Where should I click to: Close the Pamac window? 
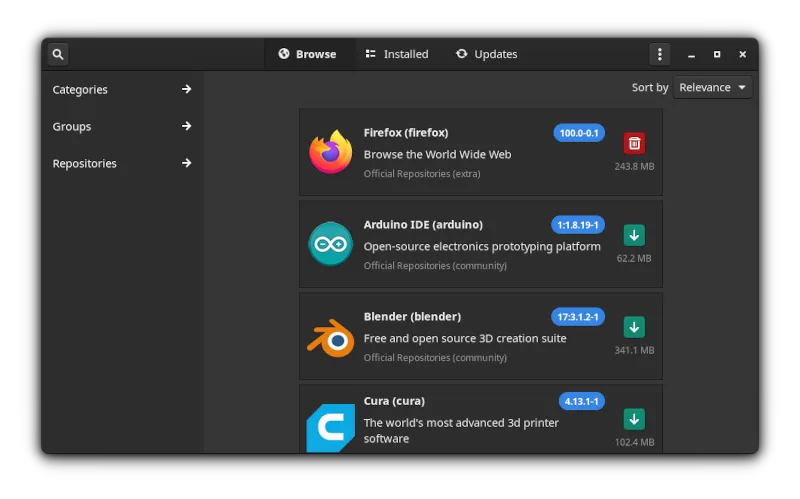click(742, 55)
